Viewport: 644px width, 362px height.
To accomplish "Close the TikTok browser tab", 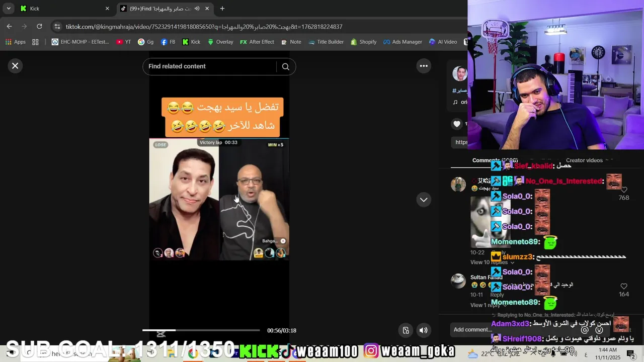I will pos(207,9).
